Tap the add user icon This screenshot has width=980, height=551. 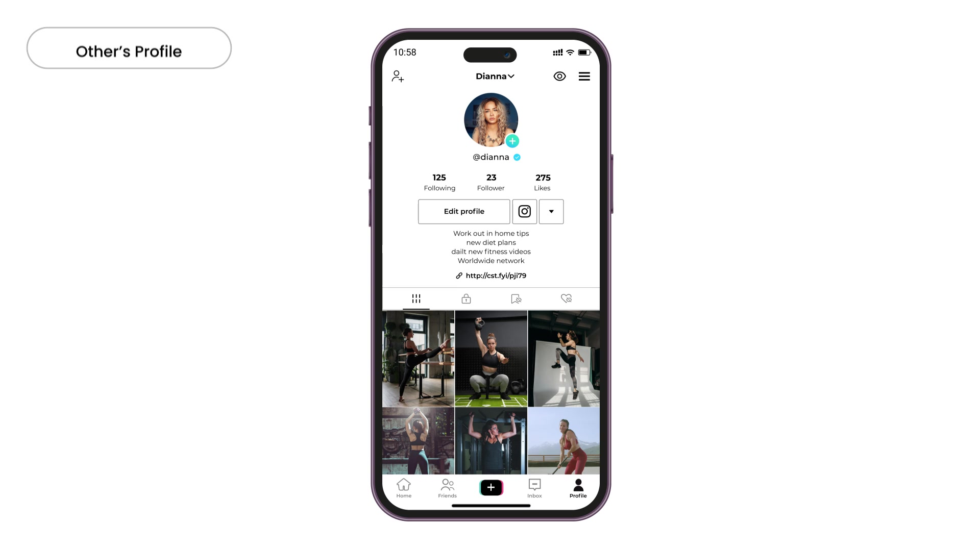pos(397,76)
